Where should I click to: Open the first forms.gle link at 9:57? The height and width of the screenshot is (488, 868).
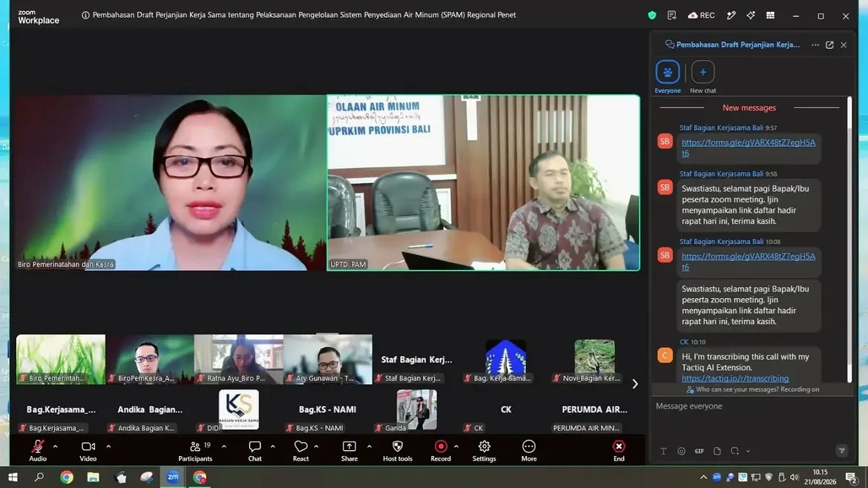(x=748, y=148)
